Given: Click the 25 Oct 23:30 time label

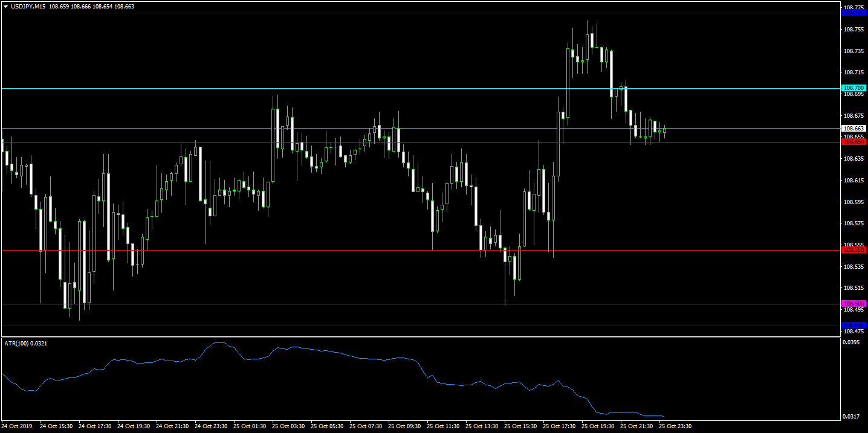Looking at the screenshot, I should pos(676,426).
